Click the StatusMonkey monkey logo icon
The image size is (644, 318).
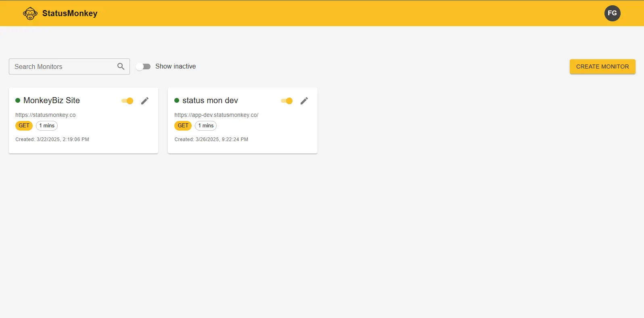[30, 13]
